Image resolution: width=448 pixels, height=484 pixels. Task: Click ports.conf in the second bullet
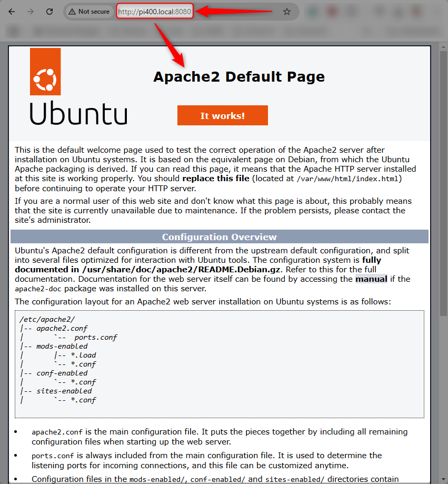coord(53,456)
